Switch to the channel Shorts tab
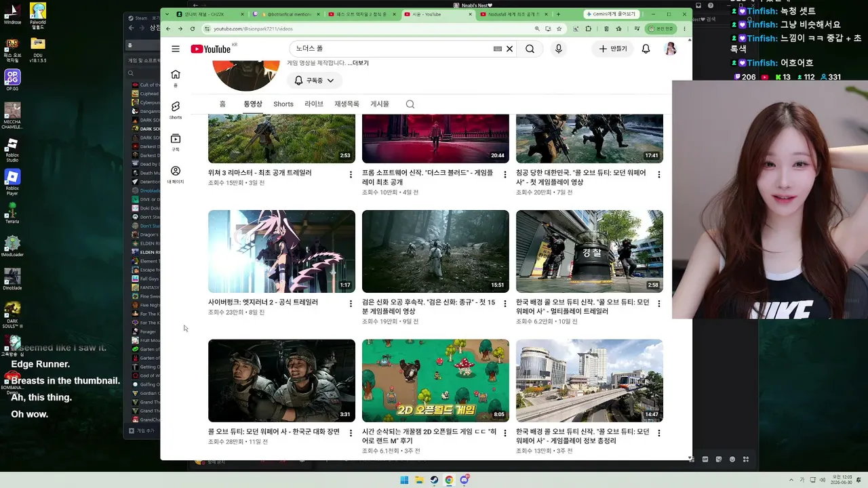This screenshot has width=868, height=488. tap(283, 104)
